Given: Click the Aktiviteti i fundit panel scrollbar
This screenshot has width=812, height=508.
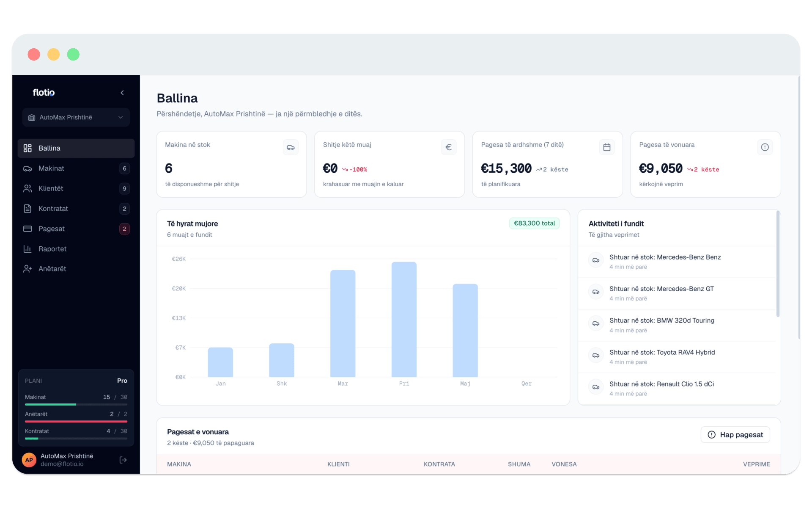Looking at the screenshot, I should [x=778, y=264].
